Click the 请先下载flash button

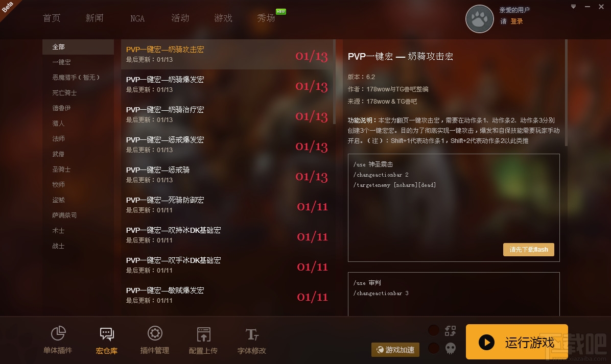pos(529,250)
